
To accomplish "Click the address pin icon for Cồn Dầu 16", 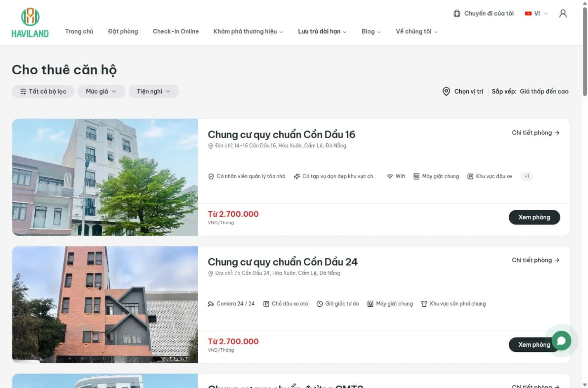I will [x=210, y=146].
